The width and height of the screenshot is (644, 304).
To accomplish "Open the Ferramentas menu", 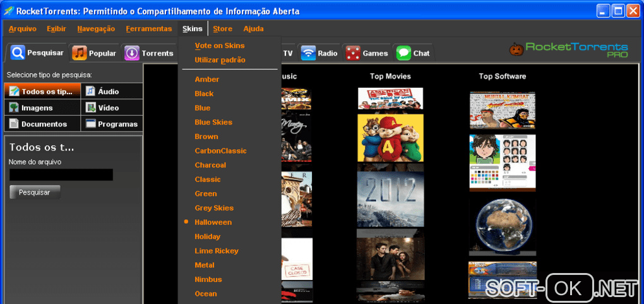I will pyautogui.click(x=149, y=29).
